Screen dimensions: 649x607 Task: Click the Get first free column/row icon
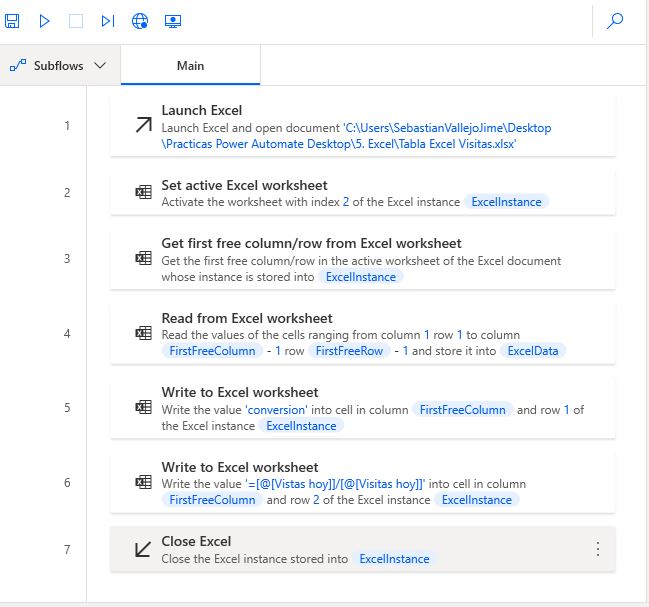coord(144,258)
